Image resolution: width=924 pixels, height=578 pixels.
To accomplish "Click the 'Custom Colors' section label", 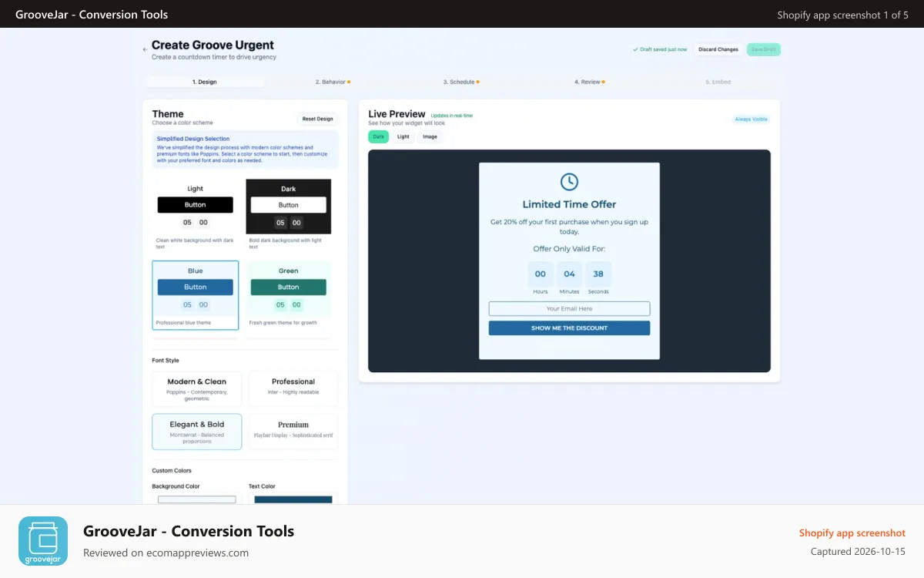I will point(172,470).
